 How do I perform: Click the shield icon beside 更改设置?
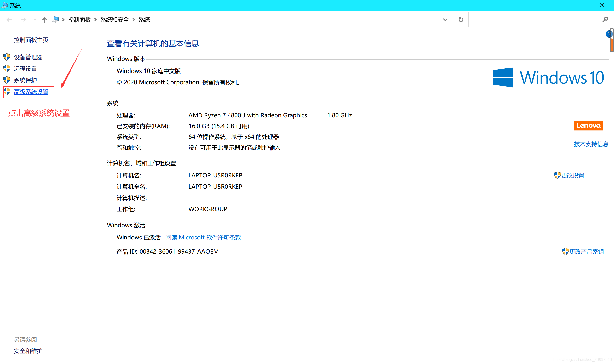[x=557, y=175]
